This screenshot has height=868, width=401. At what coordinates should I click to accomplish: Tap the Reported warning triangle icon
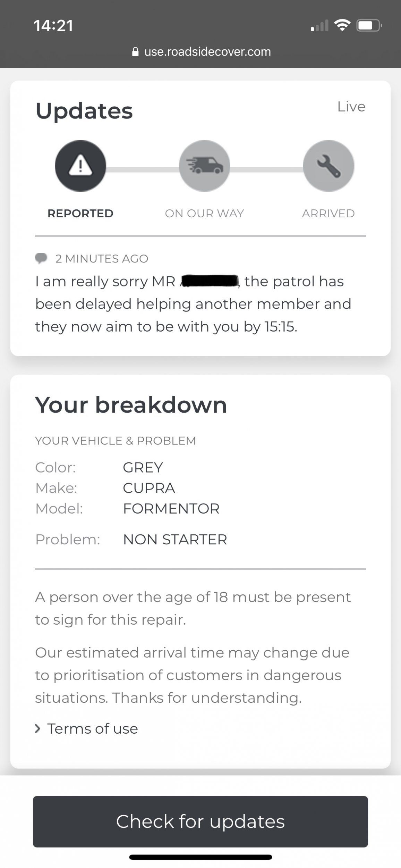80,166
